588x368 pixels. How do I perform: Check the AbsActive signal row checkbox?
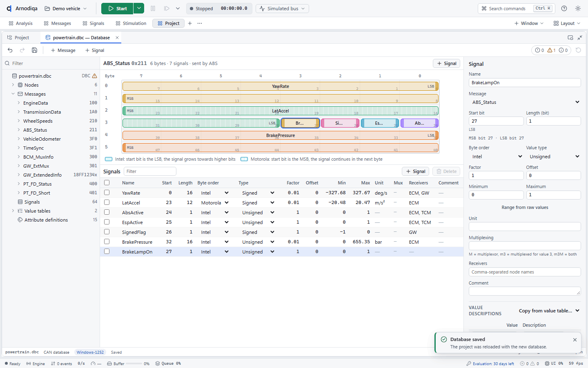[x=107, y=212]
